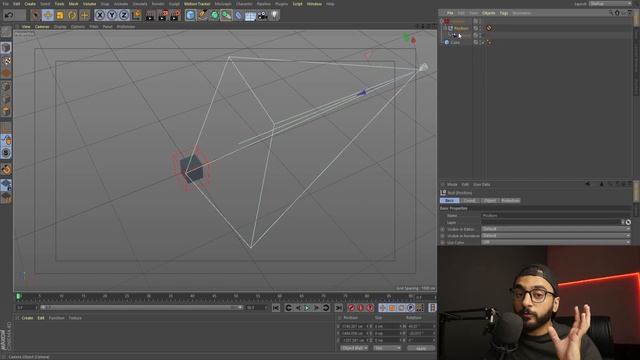This screenshot has height=360, width=640.
Task: Collapse the Position null hierarchy
Action: click(445, 28)
